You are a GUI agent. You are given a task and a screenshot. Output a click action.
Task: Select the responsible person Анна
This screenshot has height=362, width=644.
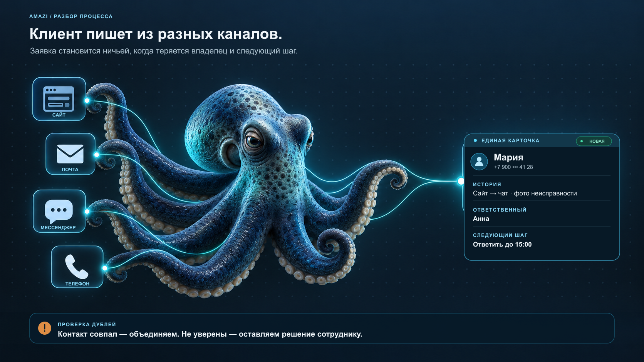tap(481, 219)
